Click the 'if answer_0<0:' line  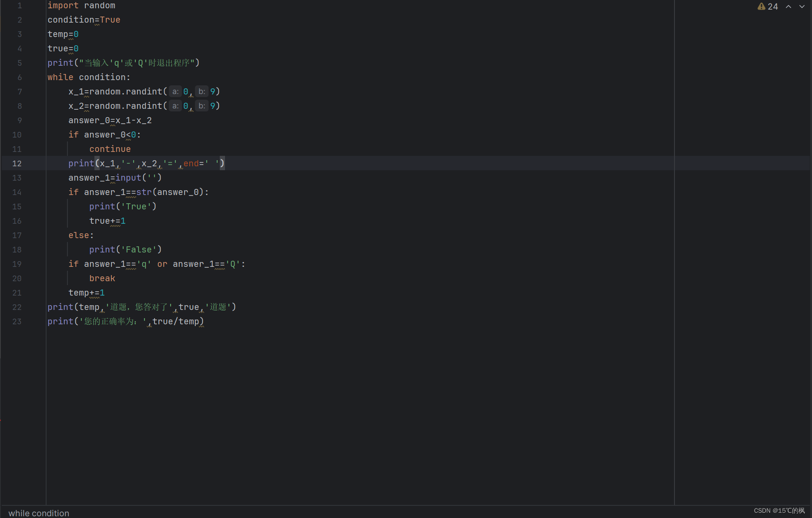[x=104, y=135]
